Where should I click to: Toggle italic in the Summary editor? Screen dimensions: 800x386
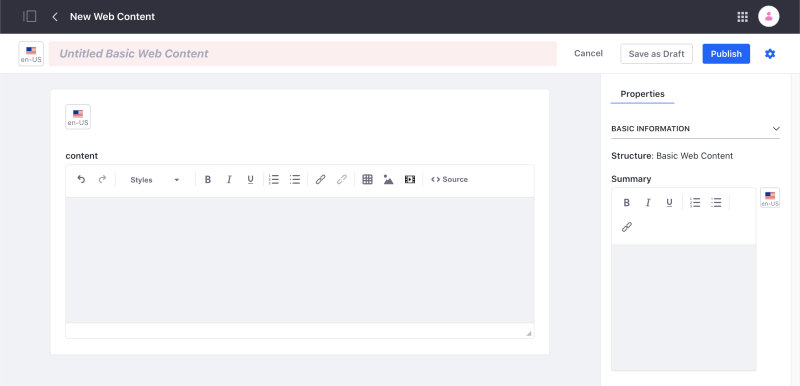(x=648, y=203)
